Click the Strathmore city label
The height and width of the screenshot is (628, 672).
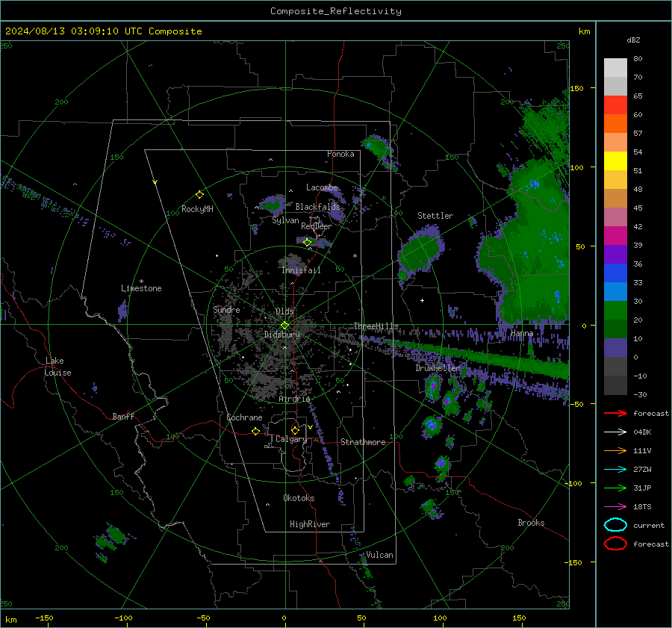click(x=363, y=442)
